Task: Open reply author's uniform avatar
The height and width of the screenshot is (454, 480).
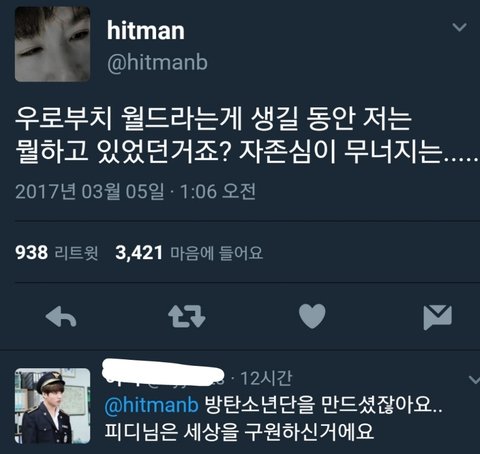Action: pyautogui.click(x=52, y=406)
